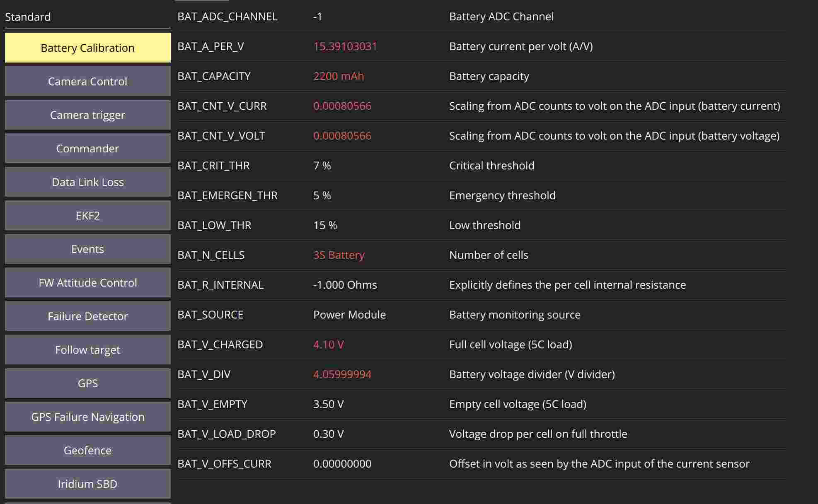Viewport: 818px width, 504px height.
Task: Edit the BAT_V_CHARGED 4.10 V value
Action: (x=328, y=345)
